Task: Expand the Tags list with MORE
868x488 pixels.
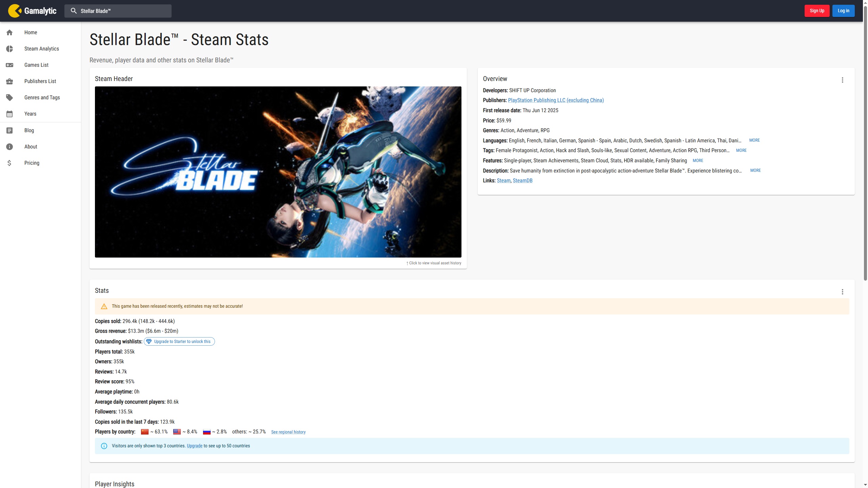Action: (741, 150)
